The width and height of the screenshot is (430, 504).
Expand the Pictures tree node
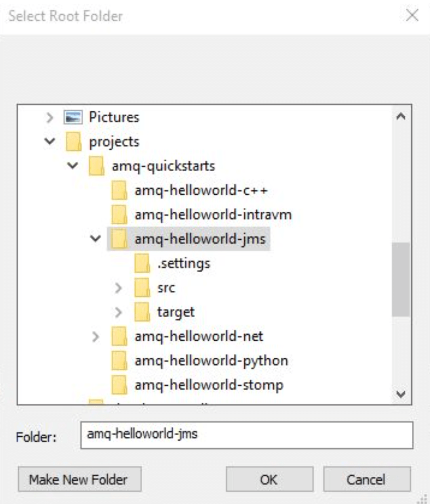click(50, 117)
